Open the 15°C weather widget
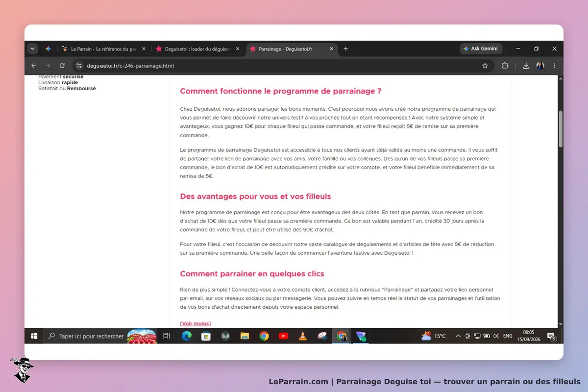The width and height of the screenshot is (588, 392). pyautogui.click(x=434, y=336)
